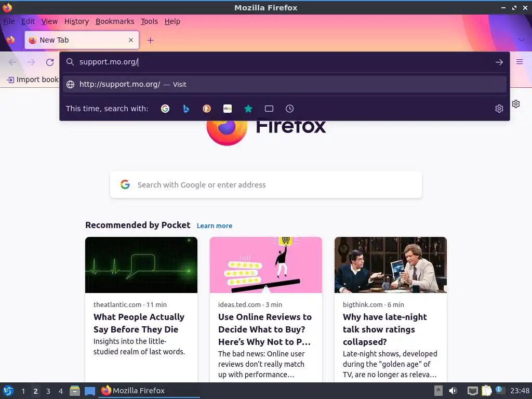
Task: Open the Bookmarks menu
Action: click(x=115, y=21)
